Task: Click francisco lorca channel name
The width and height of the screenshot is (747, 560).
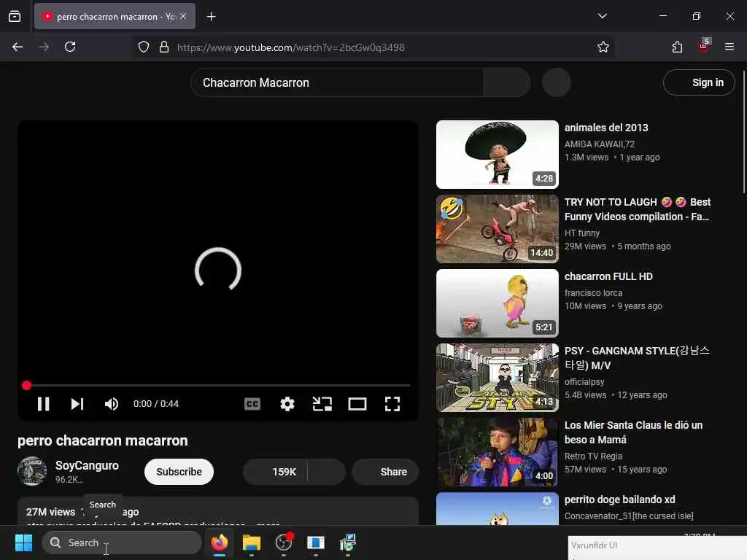Action: click(x=594, y=293)
